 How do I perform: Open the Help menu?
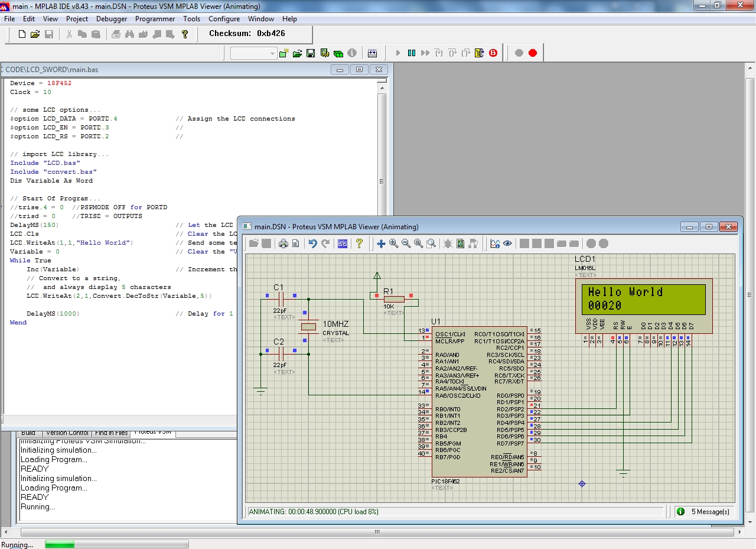(289, 19)
